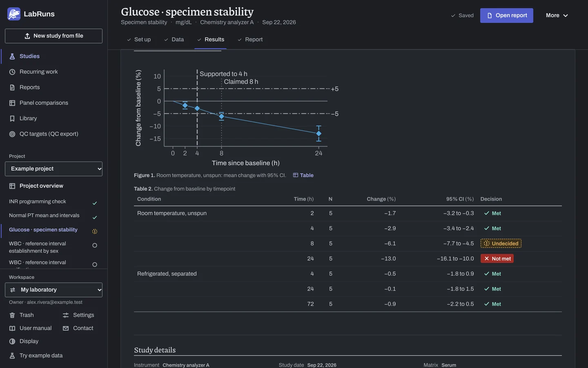Click the Display contrast icon

point(12,341)
